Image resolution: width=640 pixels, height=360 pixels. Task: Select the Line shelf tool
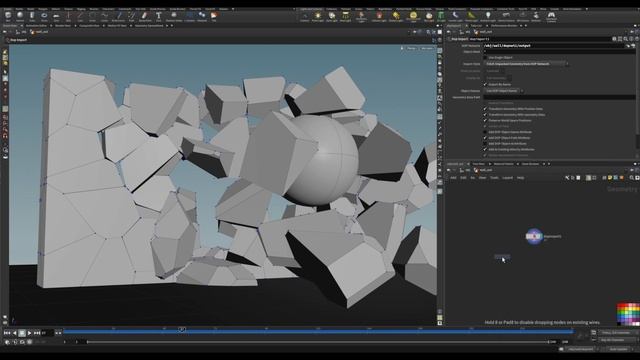coord(80,16)
